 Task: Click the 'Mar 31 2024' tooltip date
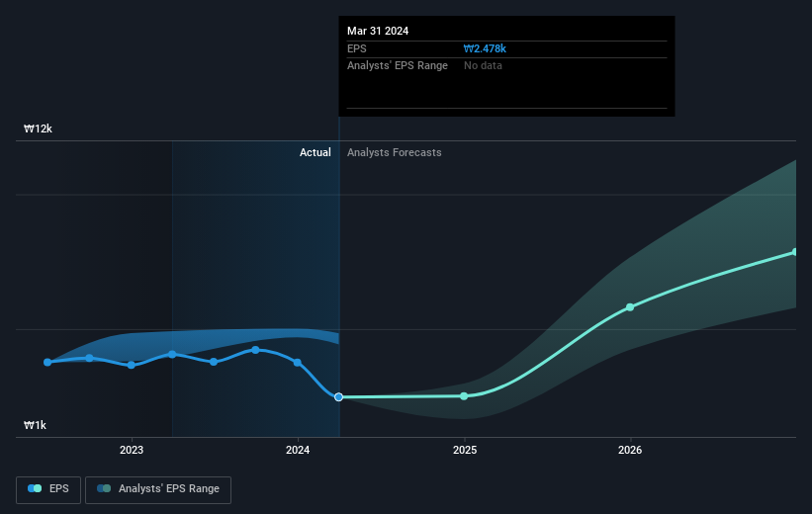pyautogui.click(x=378, y=31)
